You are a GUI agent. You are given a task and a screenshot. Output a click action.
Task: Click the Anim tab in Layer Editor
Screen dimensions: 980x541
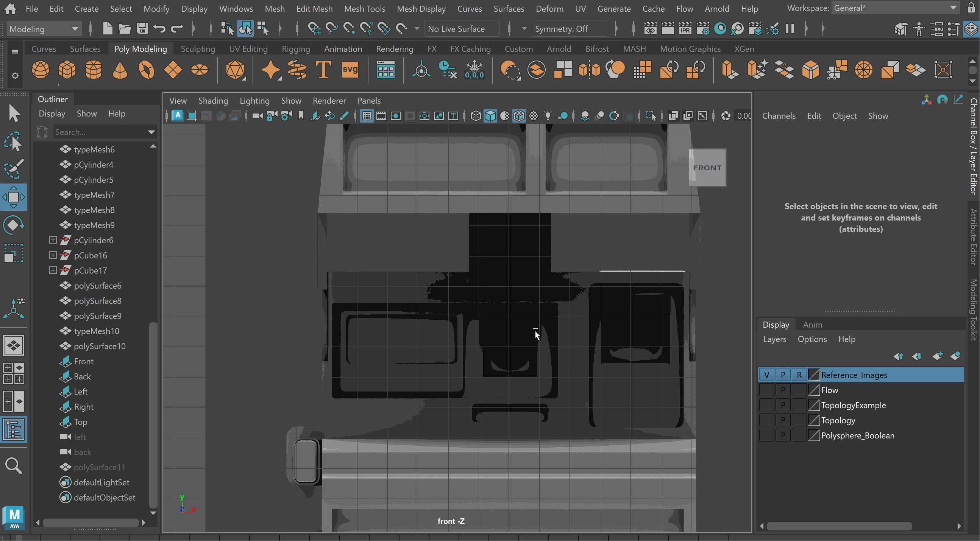pyautogui.click(x=812, y=325)
